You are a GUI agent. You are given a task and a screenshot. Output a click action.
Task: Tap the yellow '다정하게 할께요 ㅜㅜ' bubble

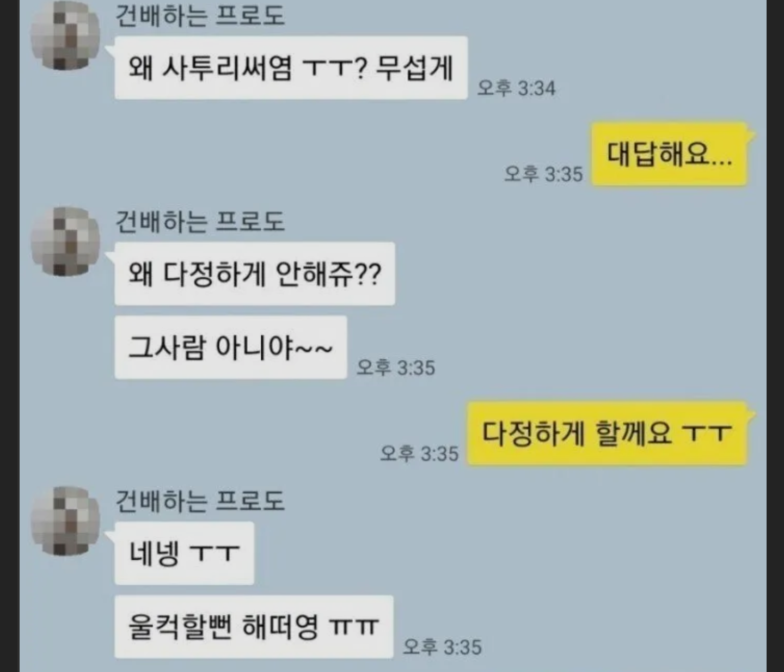(x=607, y=433)
